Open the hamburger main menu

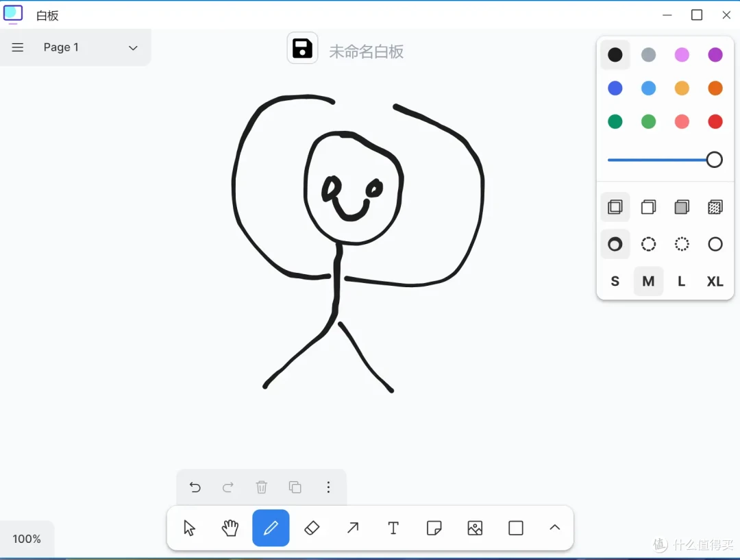(17, 47)
